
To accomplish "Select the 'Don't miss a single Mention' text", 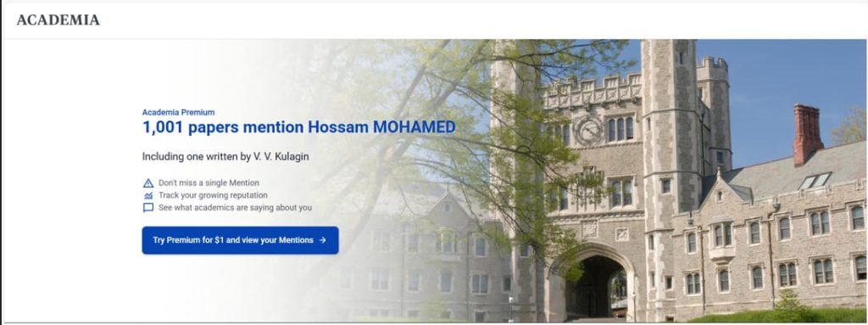I will coord(209,183).
